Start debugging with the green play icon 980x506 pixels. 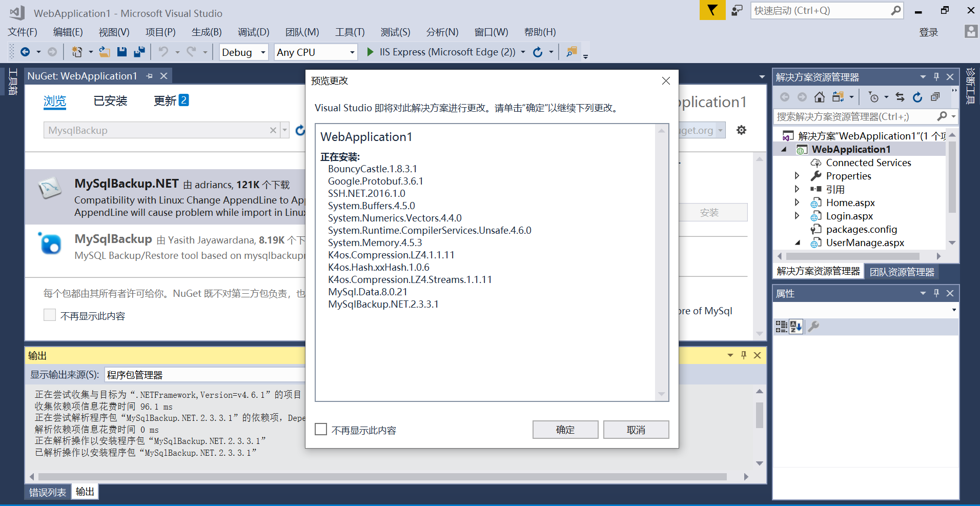370,52
